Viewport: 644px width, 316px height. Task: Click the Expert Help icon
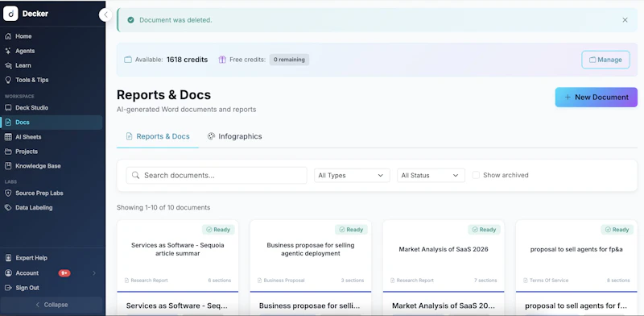pos(8,258)
